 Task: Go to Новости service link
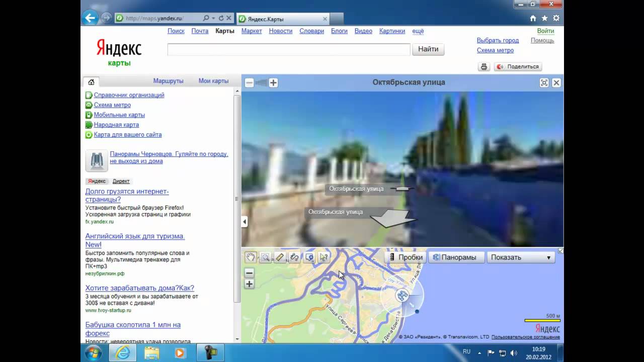281,31
